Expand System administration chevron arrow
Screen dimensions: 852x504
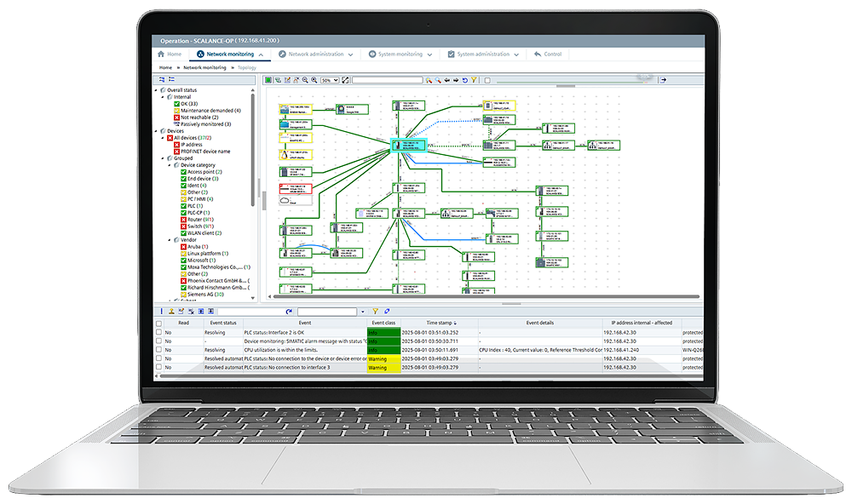[516, 54]
